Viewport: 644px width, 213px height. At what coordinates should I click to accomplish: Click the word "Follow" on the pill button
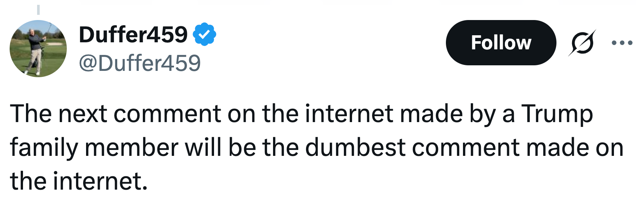(501, 43)
